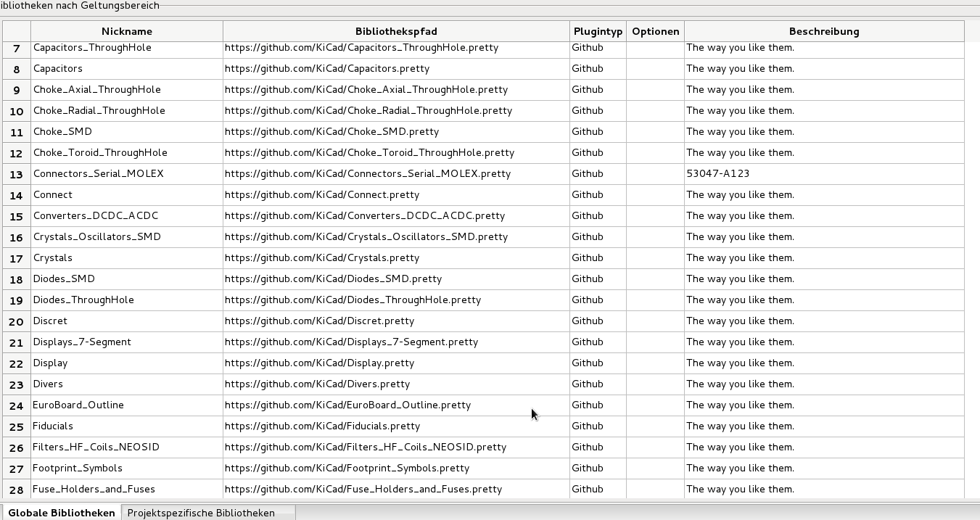
Task: Click the Optionen column header
Action: (x=655, y=31)
